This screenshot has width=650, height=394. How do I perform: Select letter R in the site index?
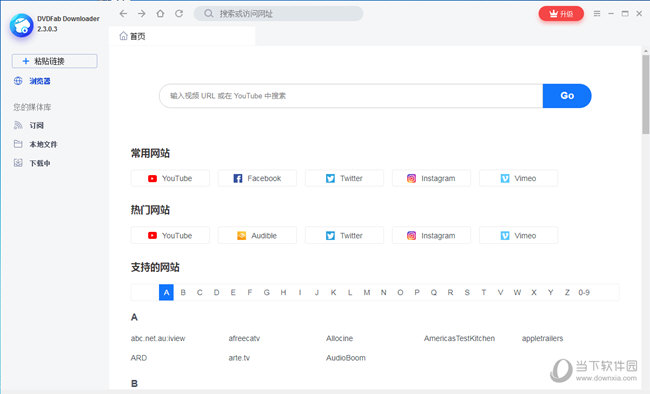pos(450,292)
